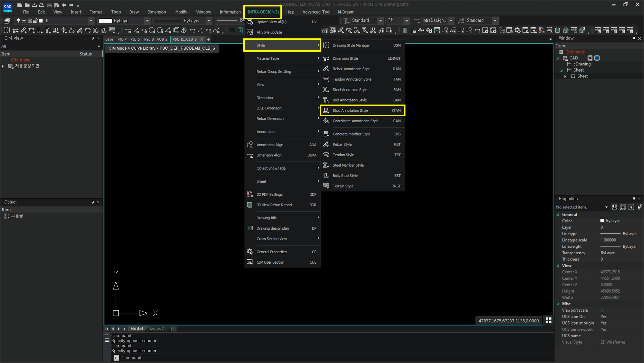
Task: Click the viewport layout grid icon at bottom right
Action: click(548, 320)
